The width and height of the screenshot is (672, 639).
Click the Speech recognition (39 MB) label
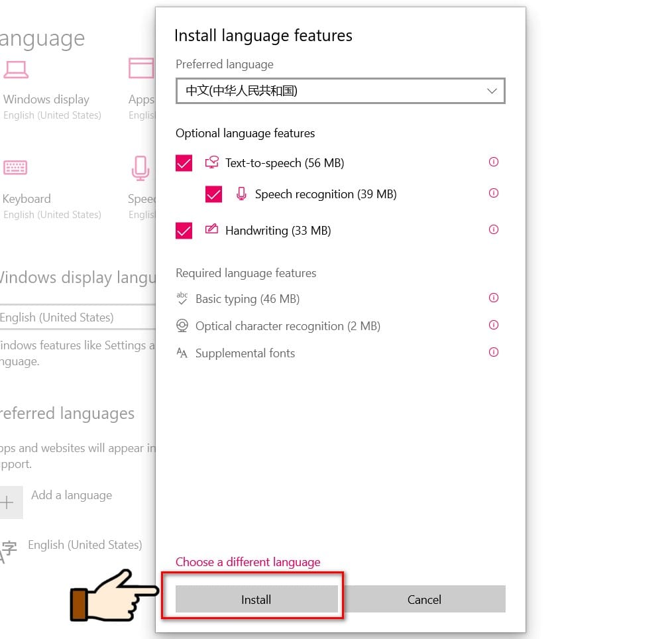pos(325,194)
